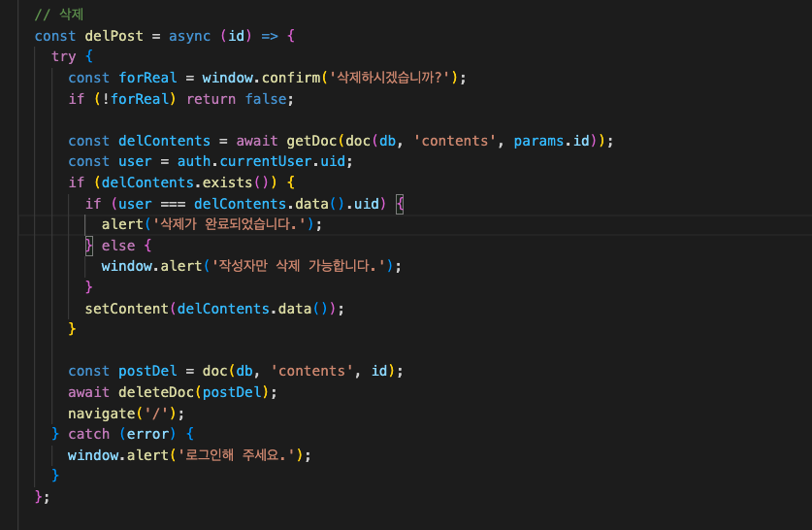
Task: Click the try keyword
Action: 64,56
